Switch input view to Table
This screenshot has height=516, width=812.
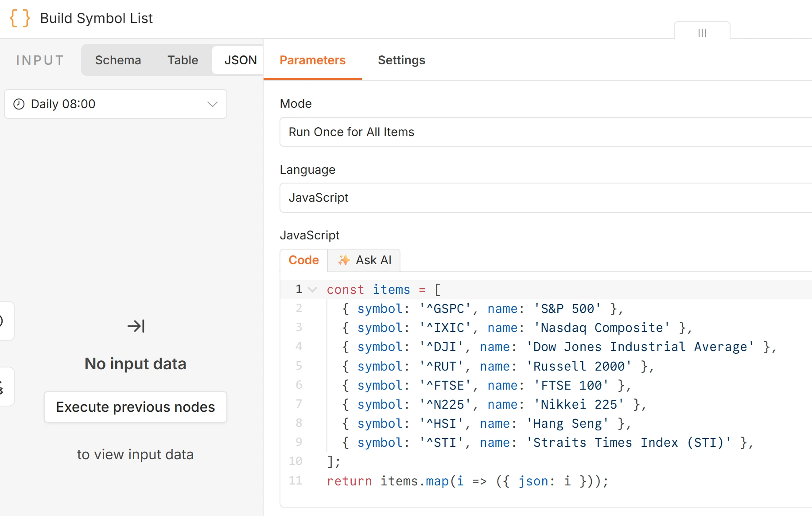pos(183,60)
